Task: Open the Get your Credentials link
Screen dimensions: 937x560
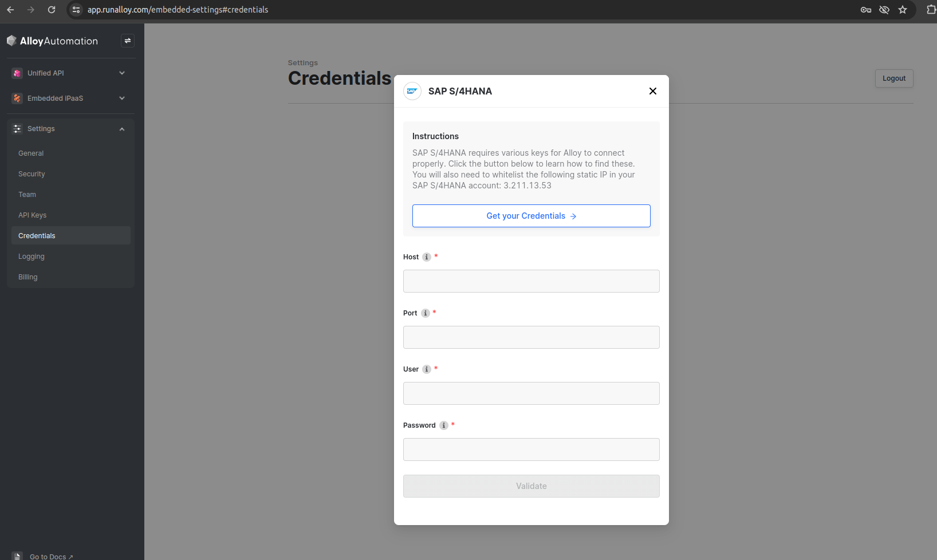Action: coord(531,216)
